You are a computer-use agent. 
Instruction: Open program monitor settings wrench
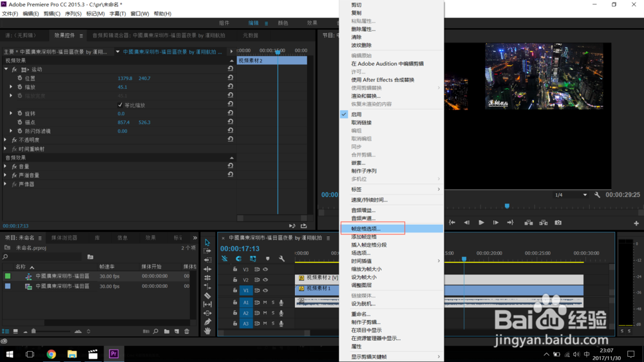point(597,195)
